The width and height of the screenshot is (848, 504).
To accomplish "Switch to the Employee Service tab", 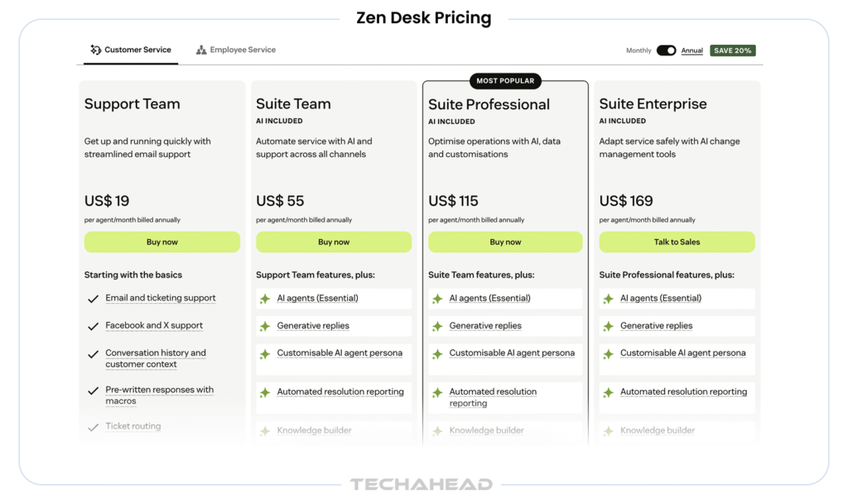I will 243,50.
